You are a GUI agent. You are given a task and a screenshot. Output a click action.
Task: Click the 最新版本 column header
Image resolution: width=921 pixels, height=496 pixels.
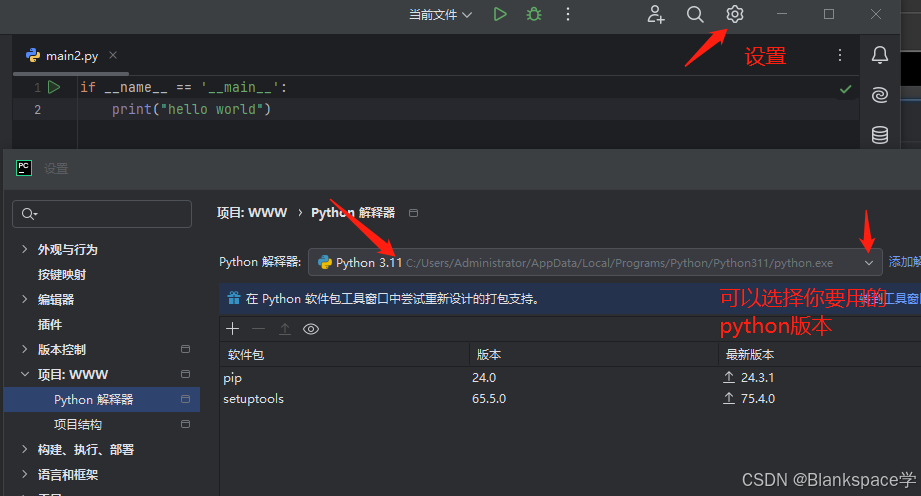750,355
